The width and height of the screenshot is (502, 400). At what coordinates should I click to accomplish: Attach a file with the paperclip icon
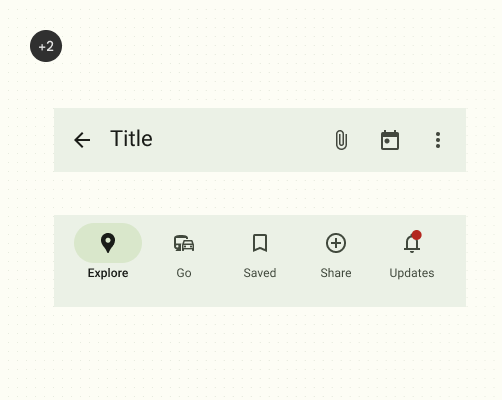(341, 140)
